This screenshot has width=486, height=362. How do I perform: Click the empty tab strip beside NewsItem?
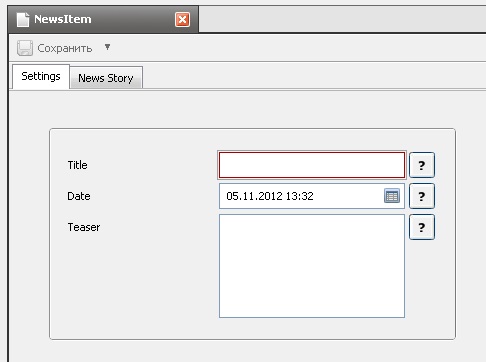click(x=342, y=19)
